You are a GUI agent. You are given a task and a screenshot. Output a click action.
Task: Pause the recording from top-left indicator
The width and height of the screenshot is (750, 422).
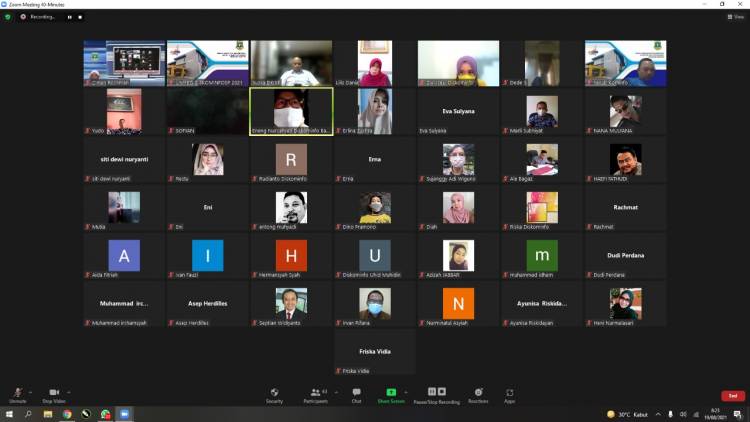[x=69, y=17]
